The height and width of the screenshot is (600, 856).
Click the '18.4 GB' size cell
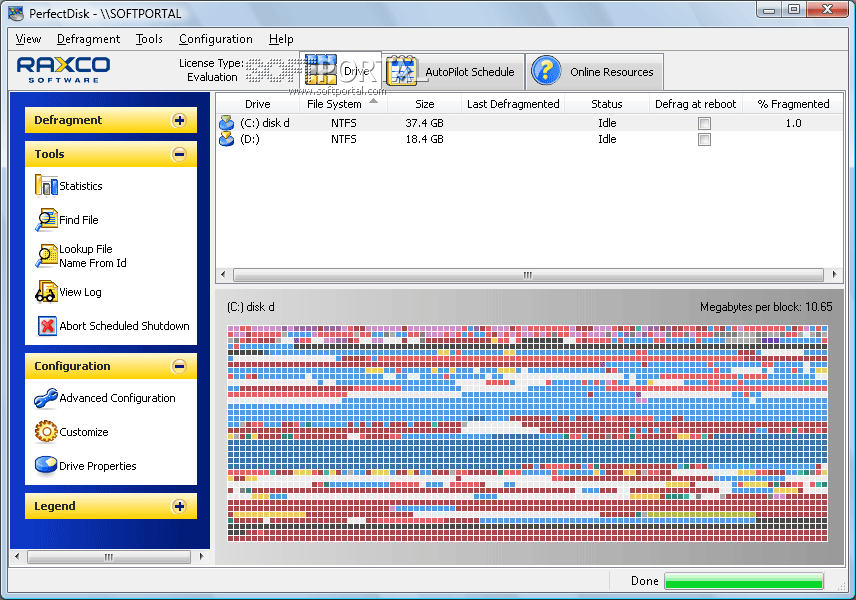424,139
